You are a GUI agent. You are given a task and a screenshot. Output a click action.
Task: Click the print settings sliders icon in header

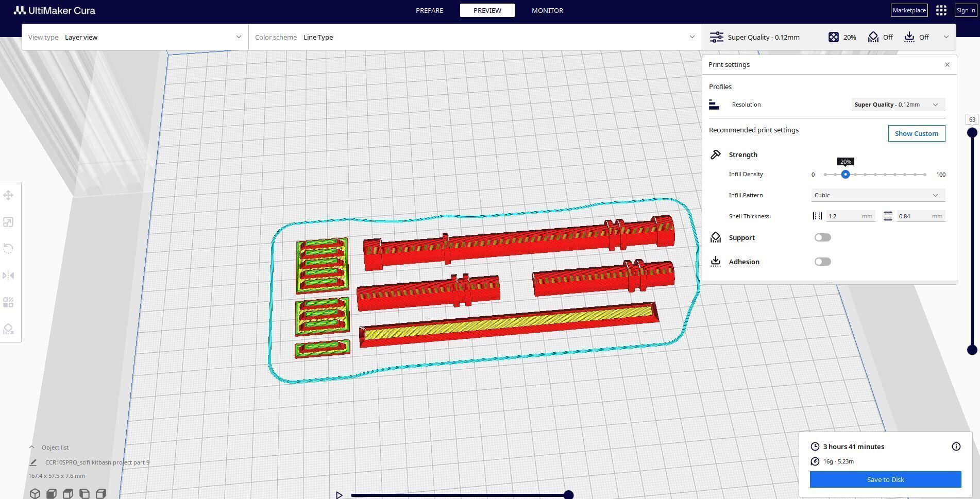[x=716, y=37]
